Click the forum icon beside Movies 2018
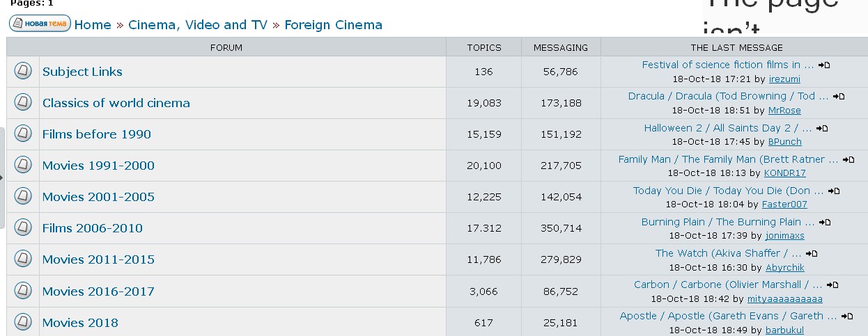868x336 pixels. click(x=23, y=322)
